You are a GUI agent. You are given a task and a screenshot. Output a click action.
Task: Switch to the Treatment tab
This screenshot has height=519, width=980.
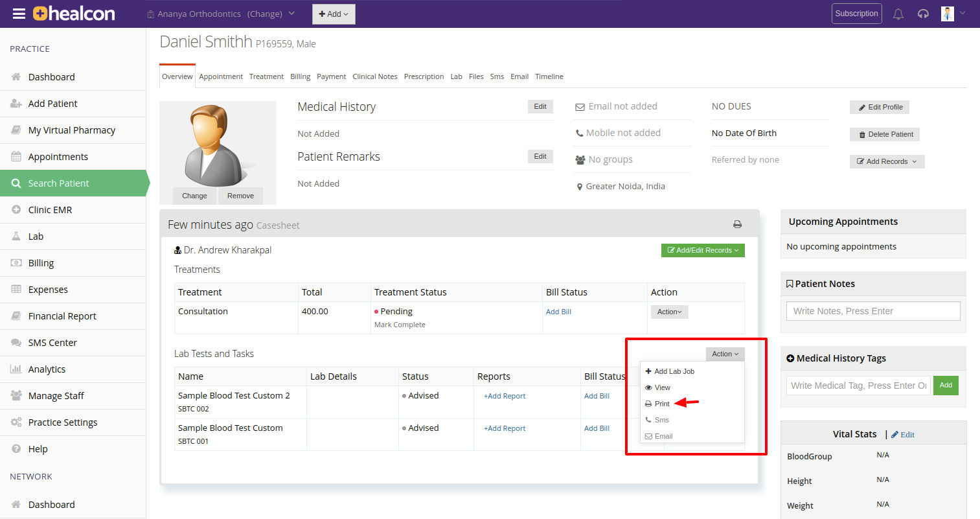coord(266,76)
